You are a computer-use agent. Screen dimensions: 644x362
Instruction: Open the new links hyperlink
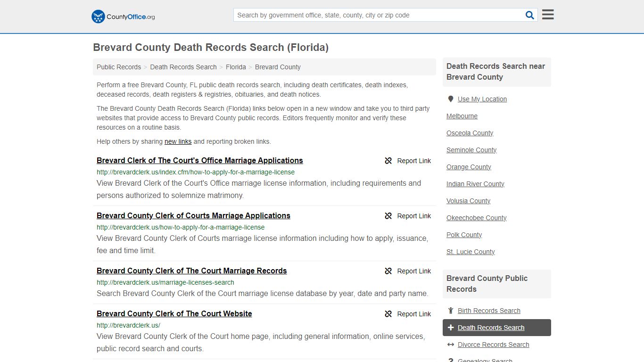(x=178, y=141)
